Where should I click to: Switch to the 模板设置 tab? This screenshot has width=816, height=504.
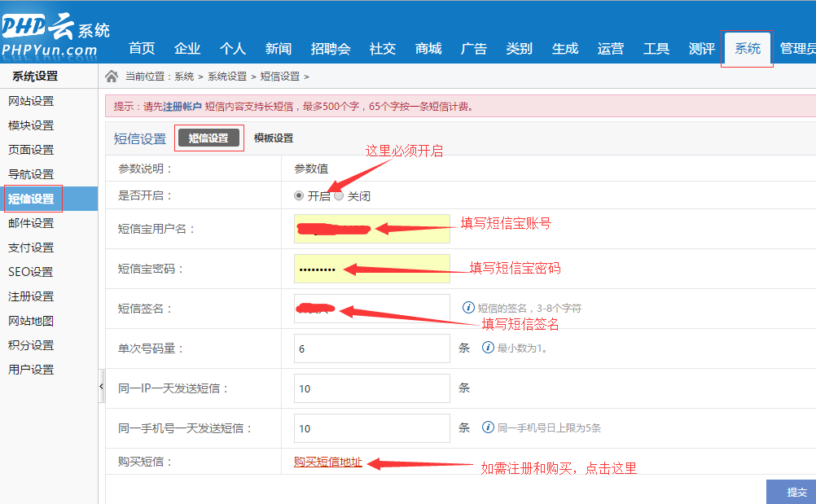click(x=273, y=138)
